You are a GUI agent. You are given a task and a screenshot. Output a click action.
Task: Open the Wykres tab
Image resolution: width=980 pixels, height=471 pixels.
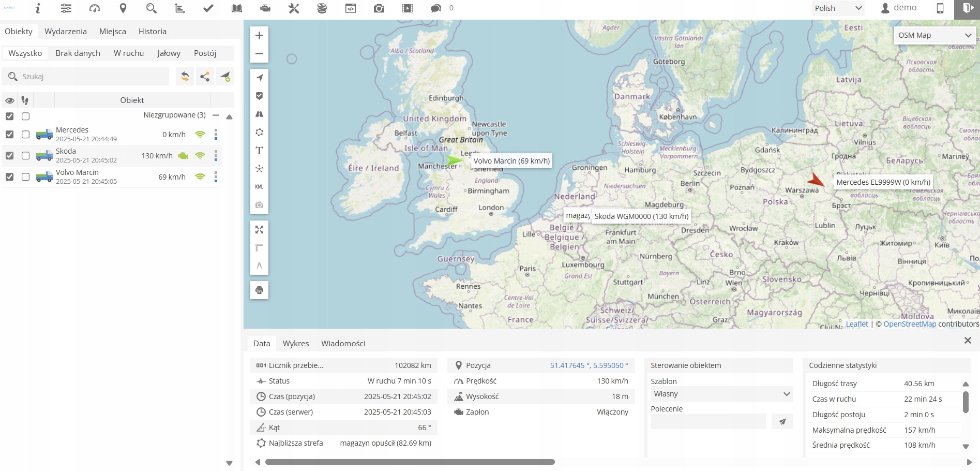coord(295,344)
